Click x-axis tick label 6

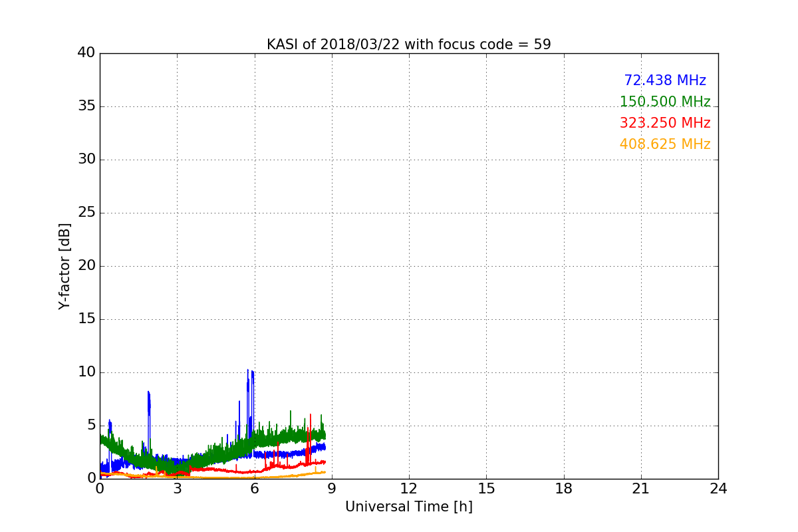(x=254, y=489)
